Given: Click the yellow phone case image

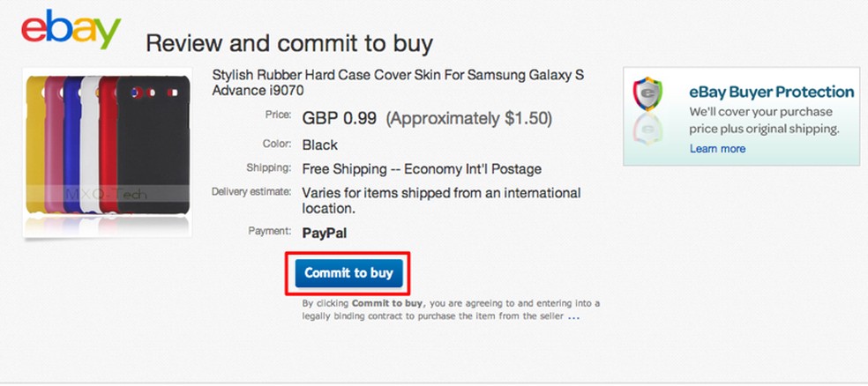Looking at the screenshot, I should pyautogui.click(x=35, y=145).
